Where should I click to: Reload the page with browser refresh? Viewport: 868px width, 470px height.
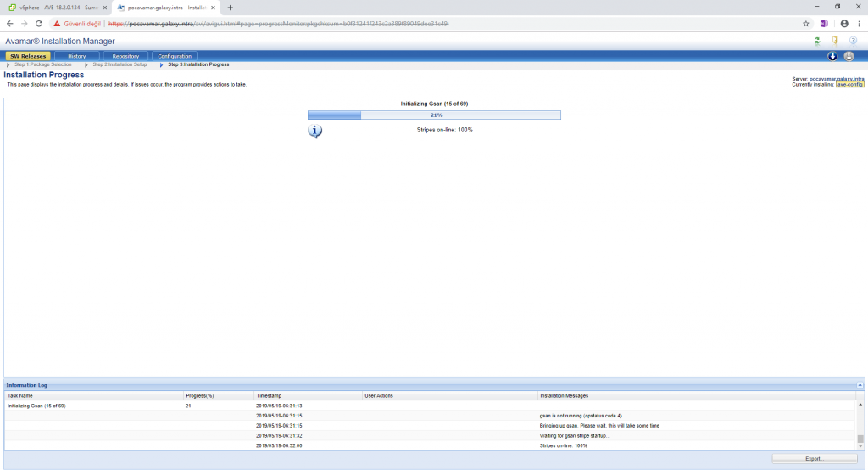(x=39, y=24)
